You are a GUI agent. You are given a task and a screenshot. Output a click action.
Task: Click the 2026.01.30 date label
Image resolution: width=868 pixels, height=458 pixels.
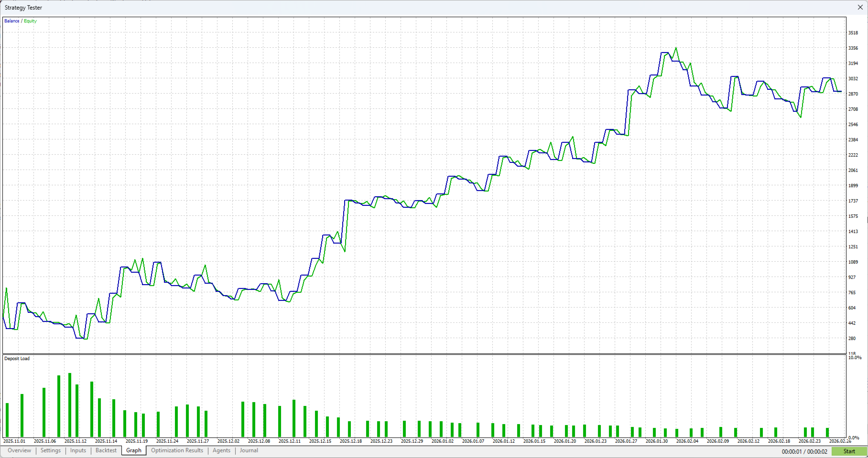(x=657, y=441)
